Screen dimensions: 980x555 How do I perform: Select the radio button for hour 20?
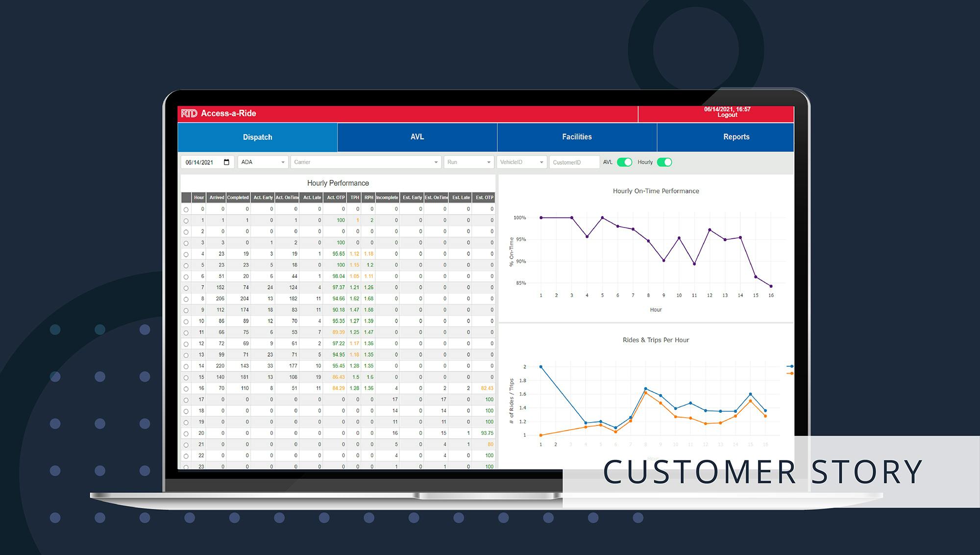186,434
